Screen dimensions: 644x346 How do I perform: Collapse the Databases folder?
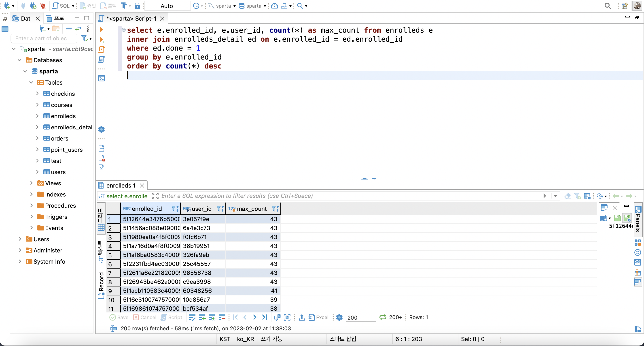[x=19, y=60]
